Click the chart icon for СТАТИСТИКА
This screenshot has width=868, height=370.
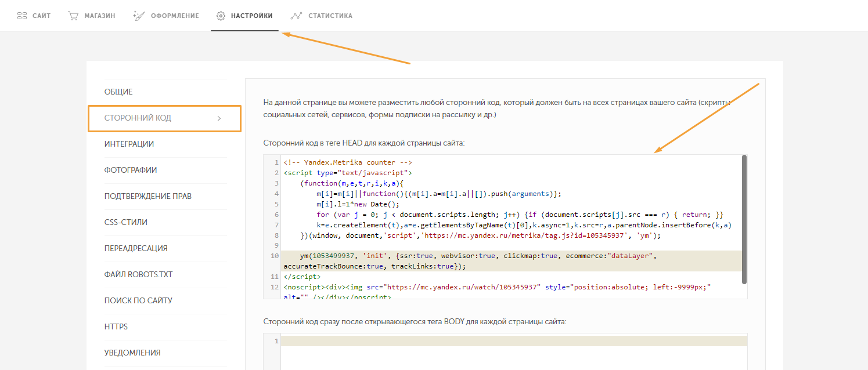296,16
